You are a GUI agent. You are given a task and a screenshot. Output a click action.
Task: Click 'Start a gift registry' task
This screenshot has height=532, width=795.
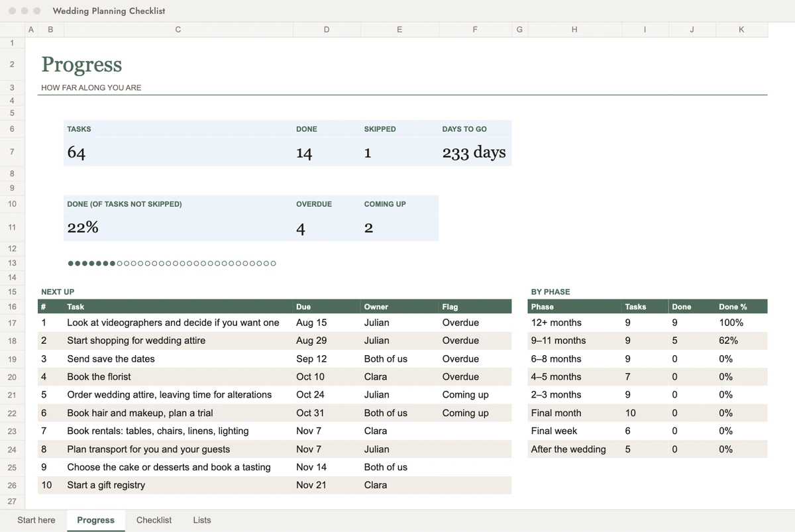coord(106,485)
